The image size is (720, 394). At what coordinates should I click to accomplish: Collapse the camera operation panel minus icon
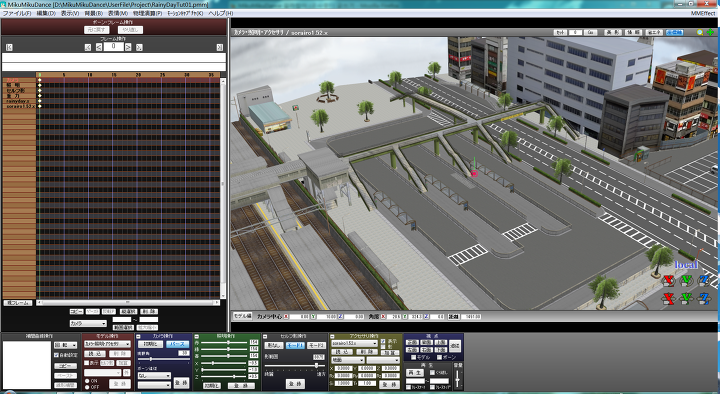click(138, 337)
